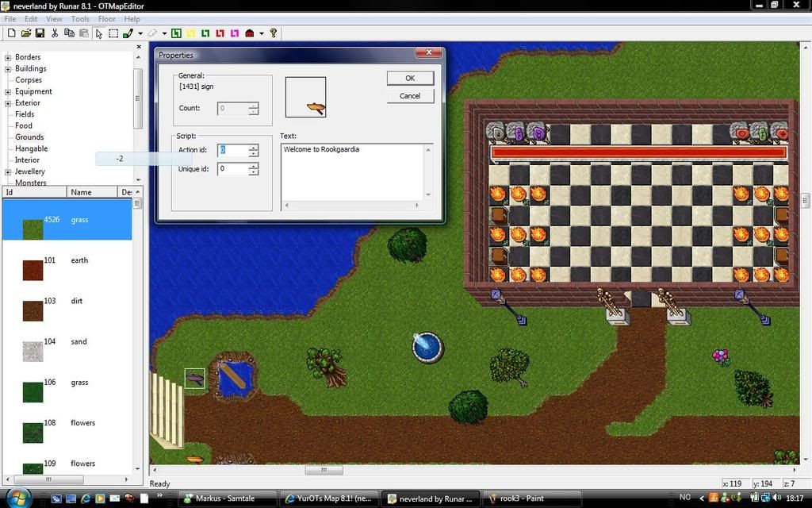Click the green bracket toolbar icon
The height and width of the screenshot is (508, 812).
(x=205, y=33)
